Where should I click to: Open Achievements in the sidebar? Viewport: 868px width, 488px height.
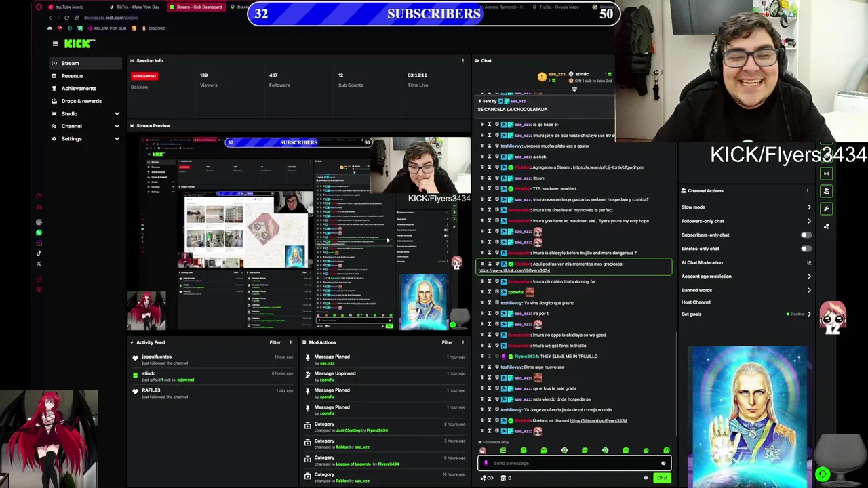85,88
